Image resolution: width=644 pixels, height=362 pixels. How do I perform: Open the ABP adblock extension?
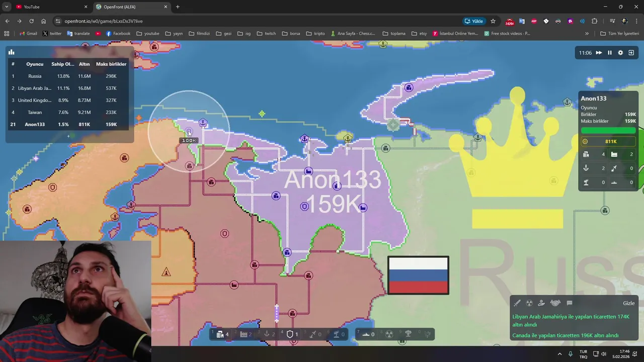[x=534, y=21]
